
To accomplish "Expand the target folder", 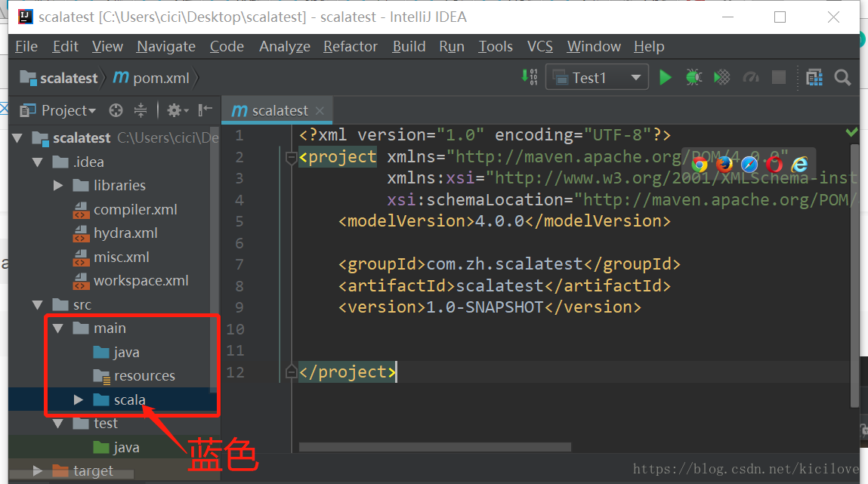I will click(x=38, y=470).
